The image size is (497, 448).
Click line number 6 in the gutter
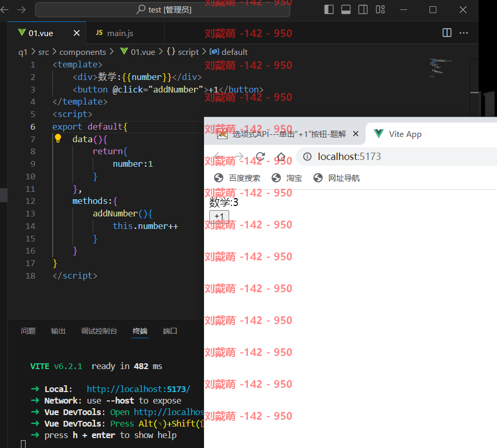(x=33, y=127)
